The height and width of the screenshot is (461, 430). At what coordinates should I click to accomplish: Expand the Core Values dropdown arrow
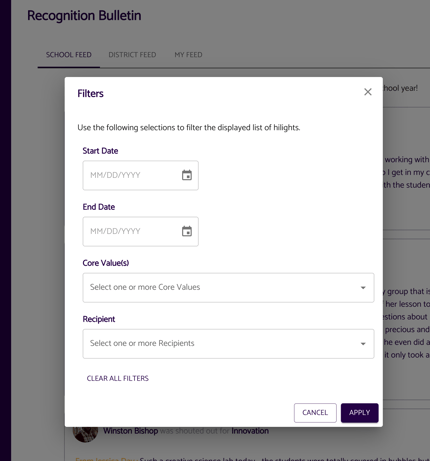coord(363,287)
